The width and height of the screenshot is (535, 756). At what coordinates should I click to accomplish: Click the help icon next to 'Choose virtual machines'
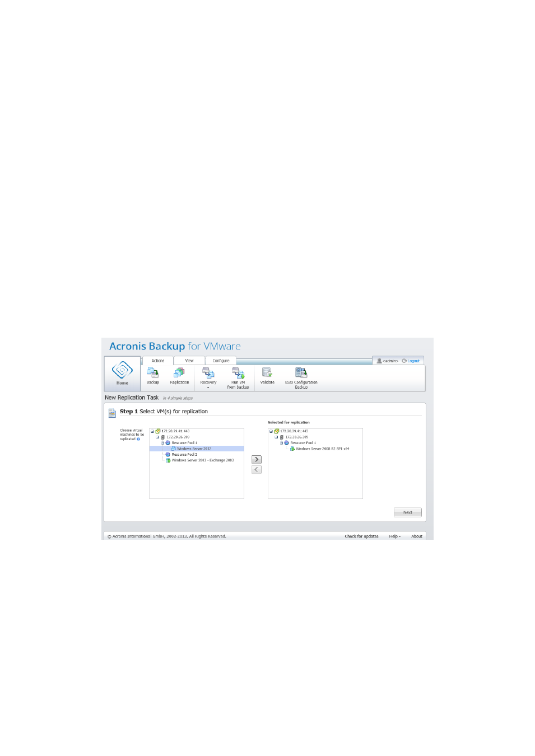point(138,439)
